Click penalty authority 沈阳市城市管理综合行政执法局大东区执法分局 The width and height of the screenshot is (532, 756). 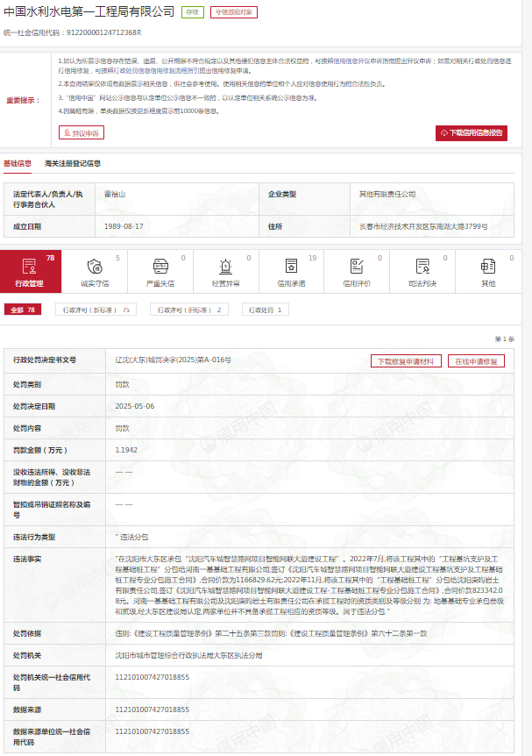pyautogui.click(x=188, y=656)
